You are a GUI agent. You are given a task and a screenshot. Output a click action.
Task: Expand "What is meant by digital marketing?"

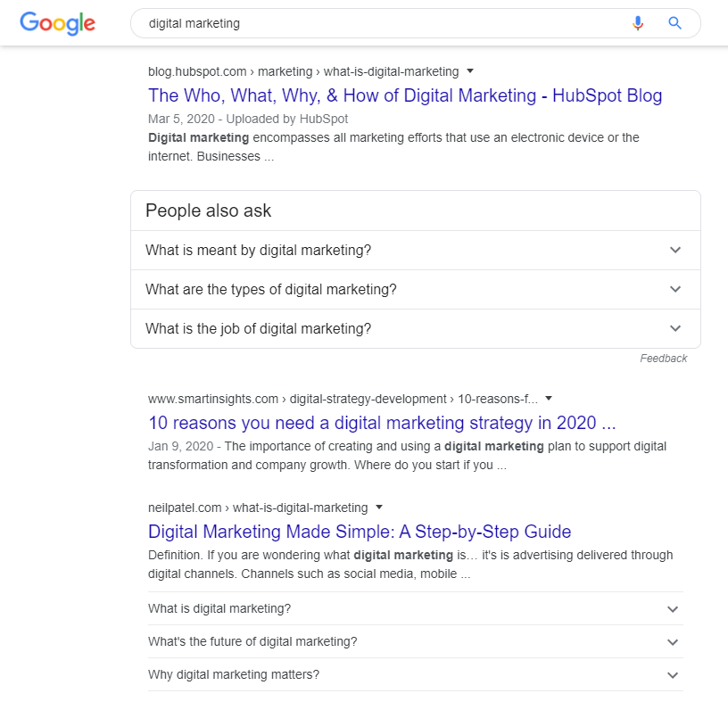pos(416,250)
